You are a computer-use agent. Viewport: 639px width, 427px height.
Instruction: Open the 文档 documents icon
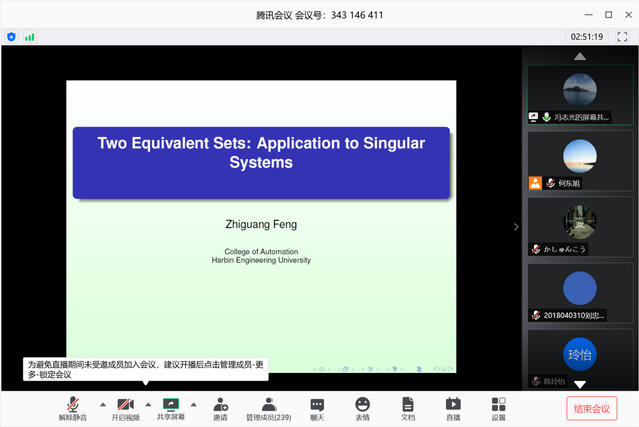click(408, 404)
